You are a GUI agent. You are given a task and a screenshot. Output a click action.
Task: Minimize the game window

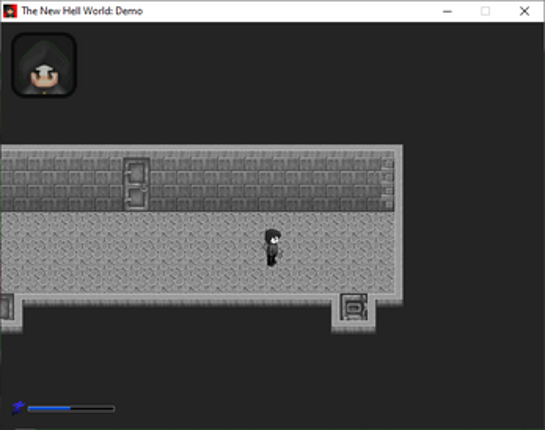[447, 11]
